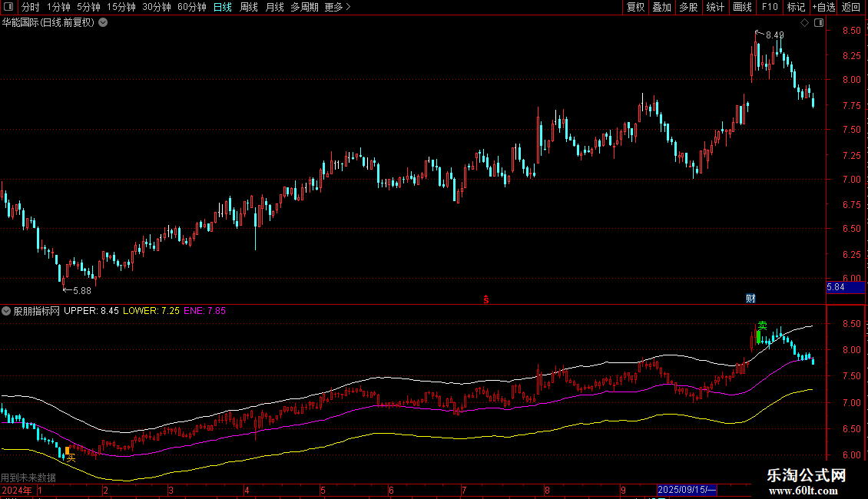
Task: Click the green 卖 sell signal
Action: pos(761,326)
